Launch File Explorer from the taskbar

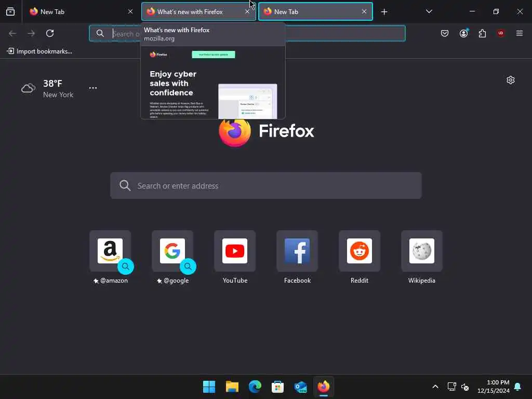pos(232,387)
